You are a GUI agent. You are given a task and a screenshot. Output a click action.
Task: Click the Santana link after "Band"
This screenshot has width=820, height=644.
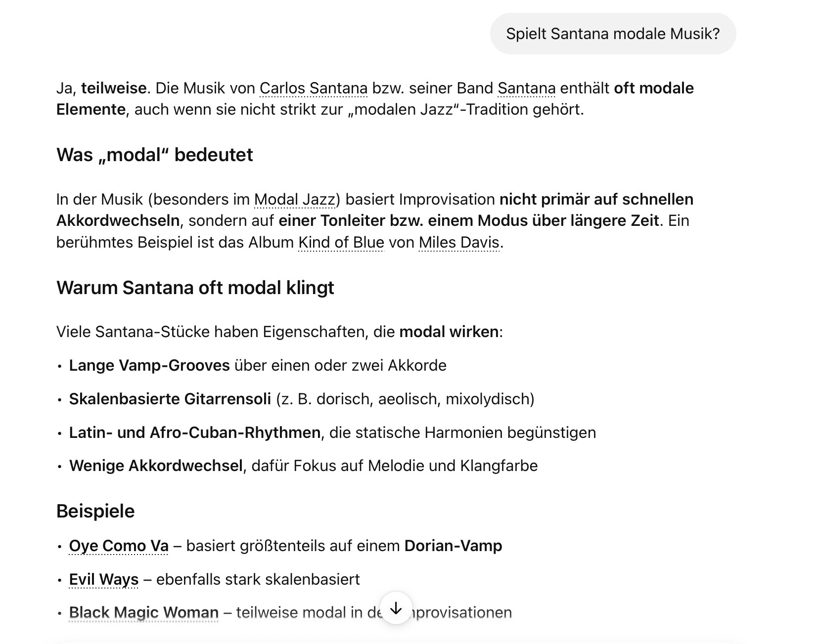526,88
